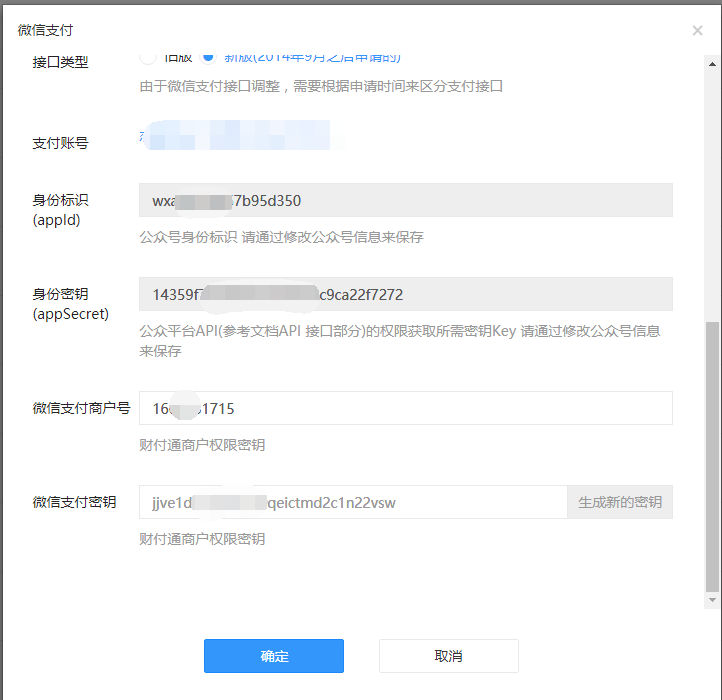Viewport: 722px width, 700px height.
Task: Confirm with the 确定 button
Action: [274, 656]
